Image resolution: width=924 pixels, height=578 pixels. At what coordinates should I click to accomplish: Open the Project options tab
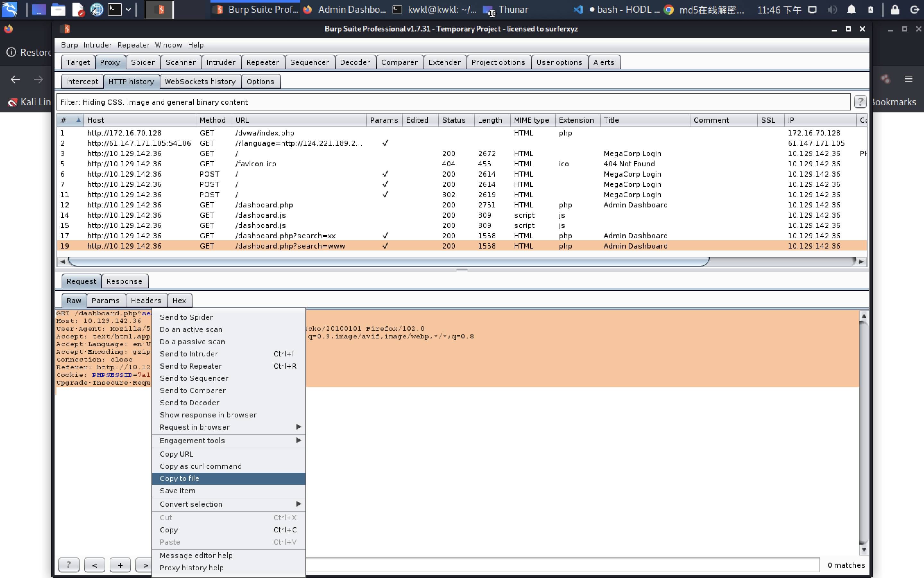[498, 62]
